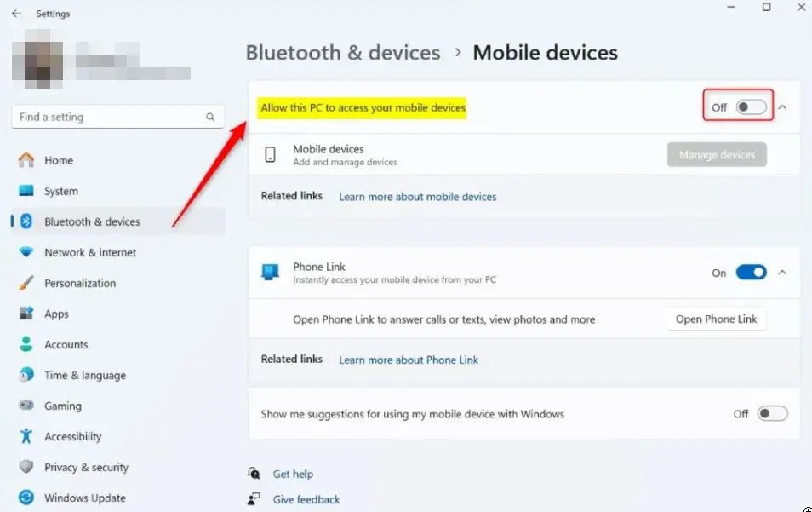
Task: Collapse the mobile devices access section
Action: (x=782, y=106)
